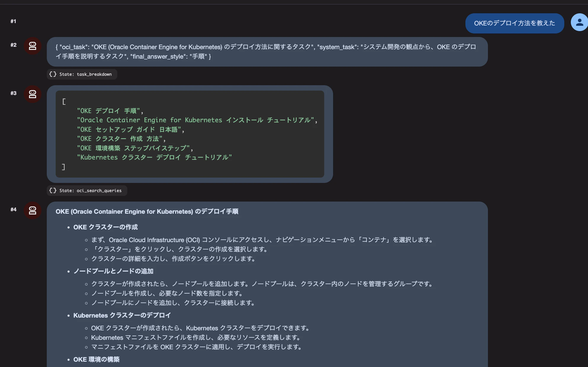The image size is (588, 367).
Task: Click the bullet heading 'OKE 環境の構築'
Action: pyautogui.click(x=97, y=359)
